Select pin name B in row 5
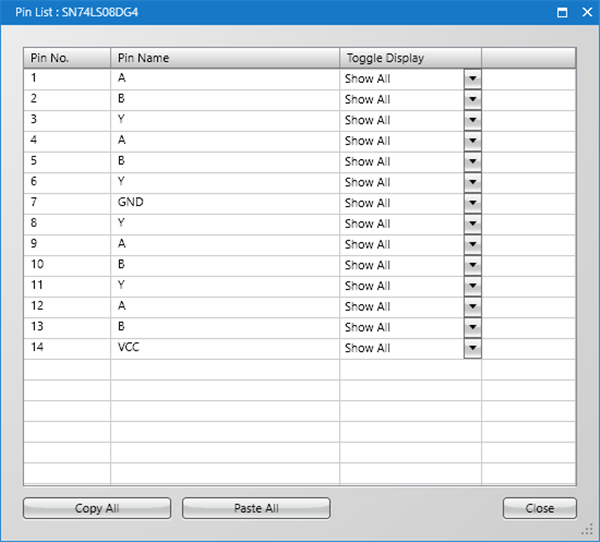The width and height of the screenshot is (600, 542). (225, 162)
